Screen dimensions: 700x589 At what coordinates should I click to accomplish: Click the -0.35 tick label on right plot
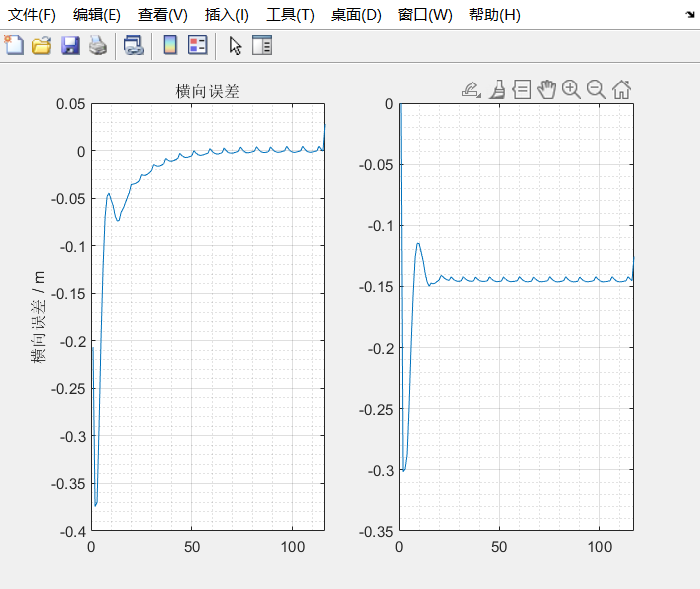pyautogui.click(x=376, y=531)
